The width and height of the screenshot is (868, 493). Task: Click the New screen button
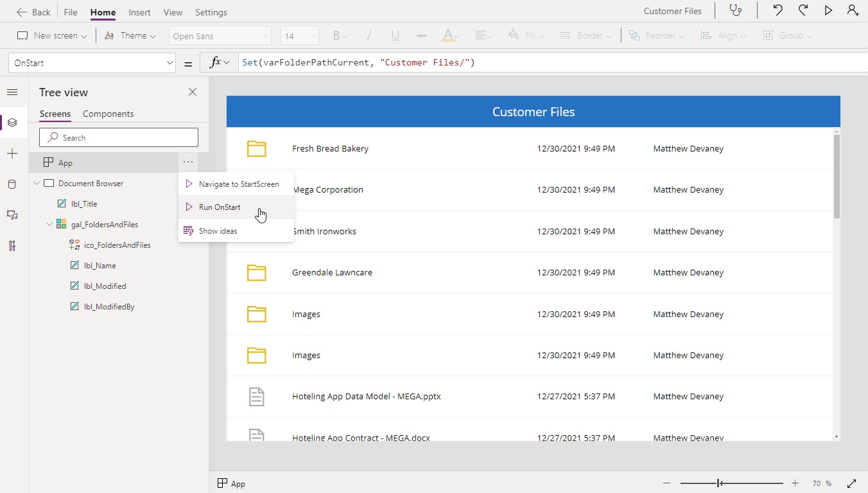click(51, 35)
